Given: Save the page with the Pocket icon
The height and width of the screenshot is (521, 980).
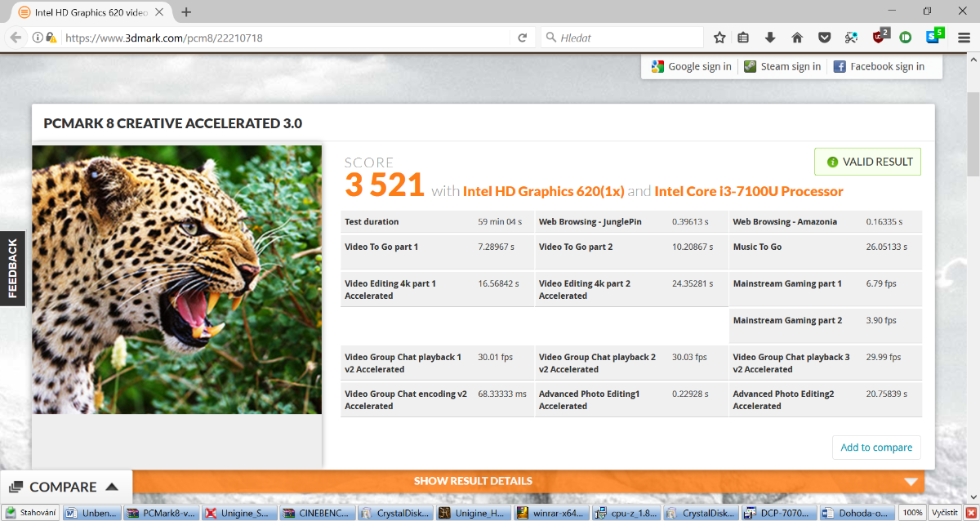Looking at the screenshot, I should (825, 38).
